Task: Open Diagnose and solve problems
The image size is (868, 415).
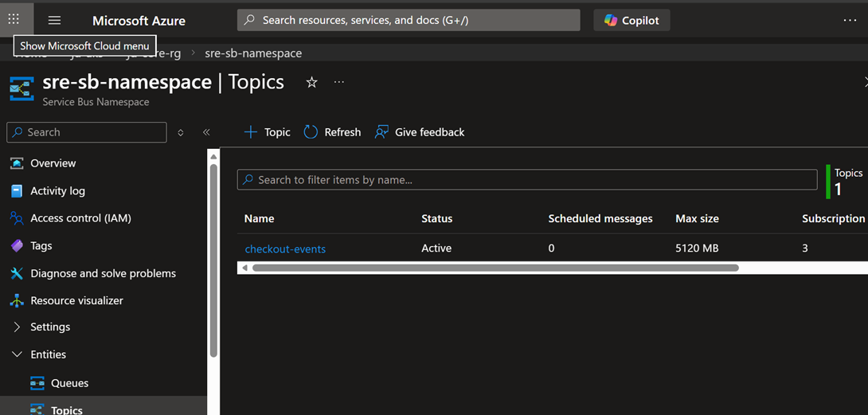Action: [103, 273]
